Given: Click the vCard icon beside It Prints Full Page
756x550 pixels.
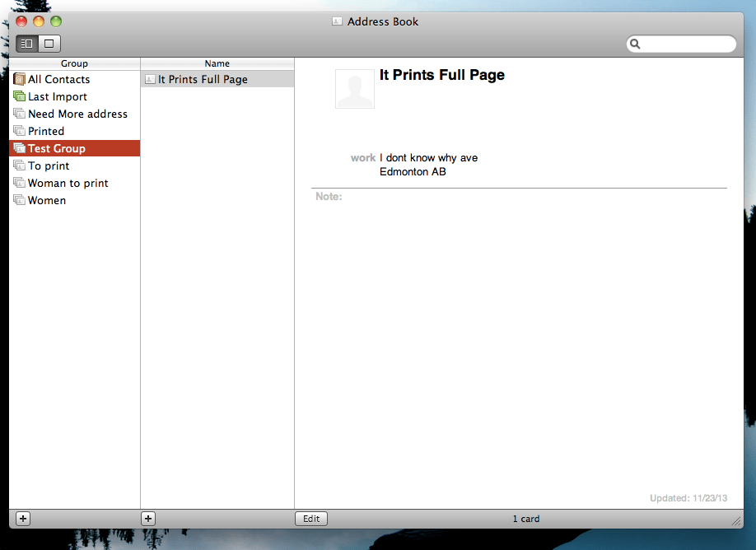Looking at the screenshot, I should click(151, 79).
